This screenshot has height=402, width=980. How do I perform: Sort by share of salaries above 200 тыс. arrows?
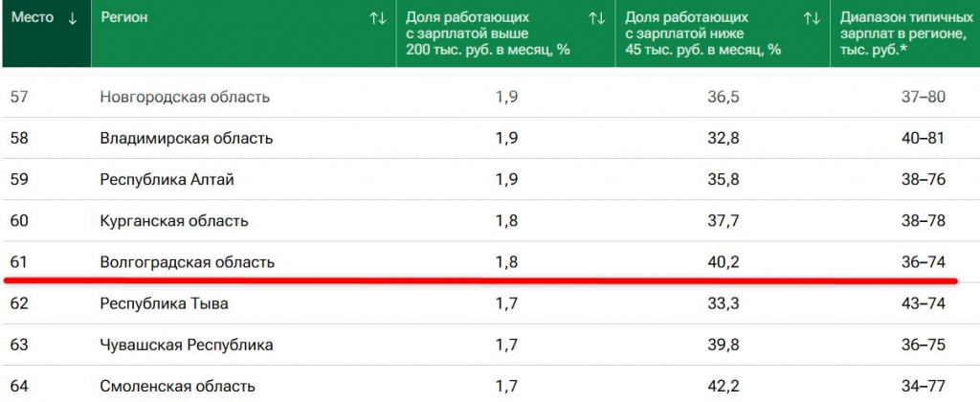point(596,18)
